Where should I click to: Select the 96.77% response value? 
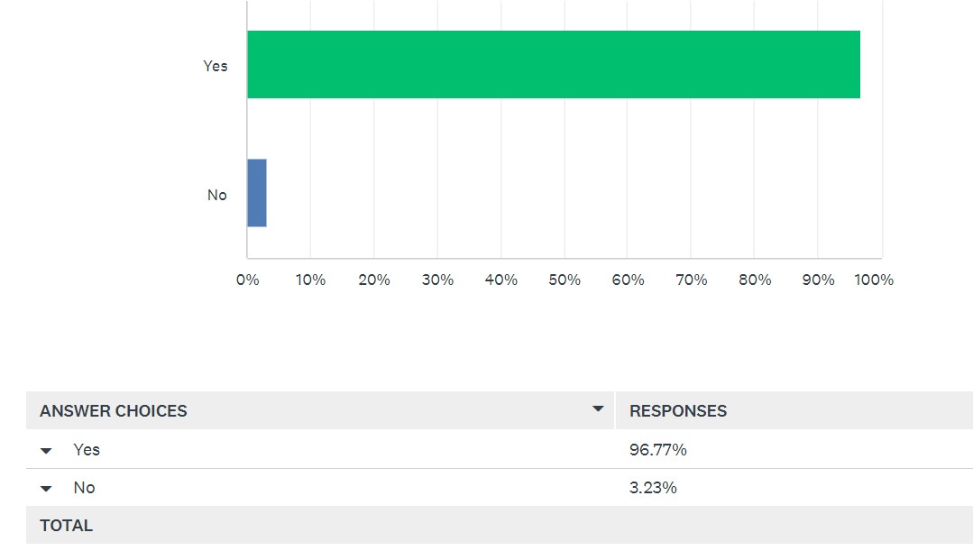click(657, 449)
